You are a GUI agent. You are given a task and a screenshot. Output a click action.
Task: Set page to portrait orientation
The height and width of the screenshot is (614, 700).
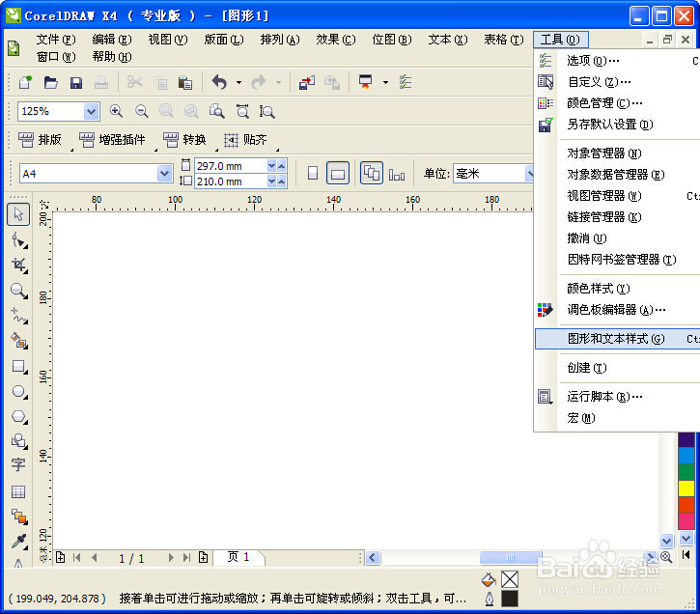pyautogui.click(x=313, y=173)
